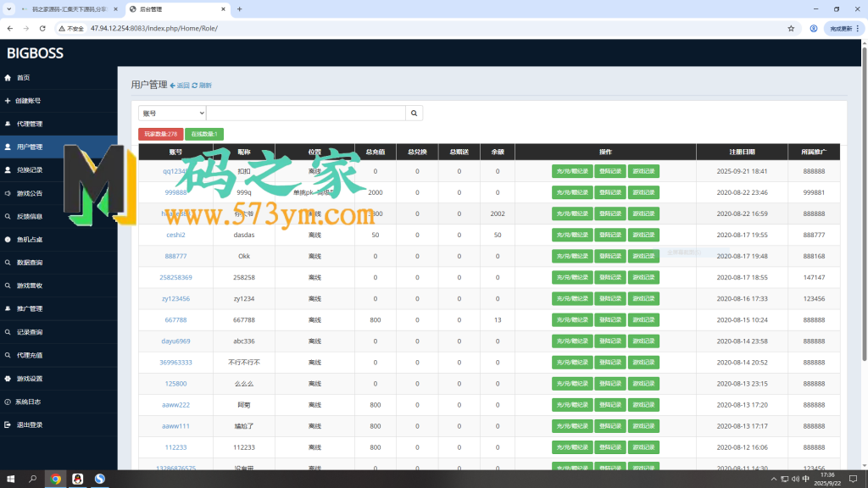Click the left-arrow icon beside 返回

tap(173, 86)
